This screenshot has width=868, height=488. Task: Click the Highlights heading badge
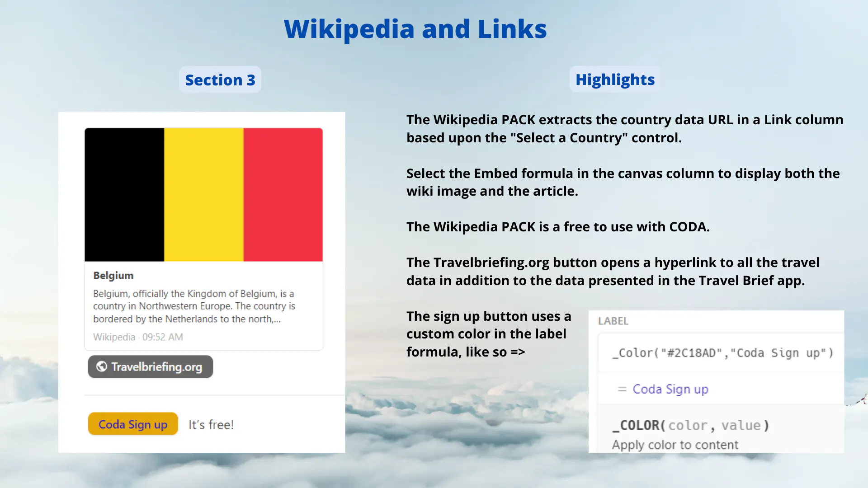(x=615, y=80)
